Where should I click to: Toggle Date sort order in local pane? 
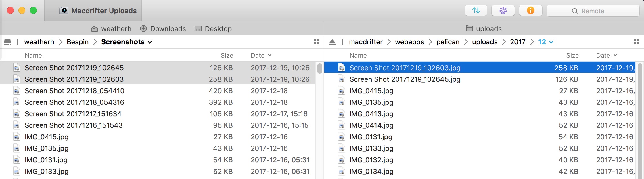point(261,55)
